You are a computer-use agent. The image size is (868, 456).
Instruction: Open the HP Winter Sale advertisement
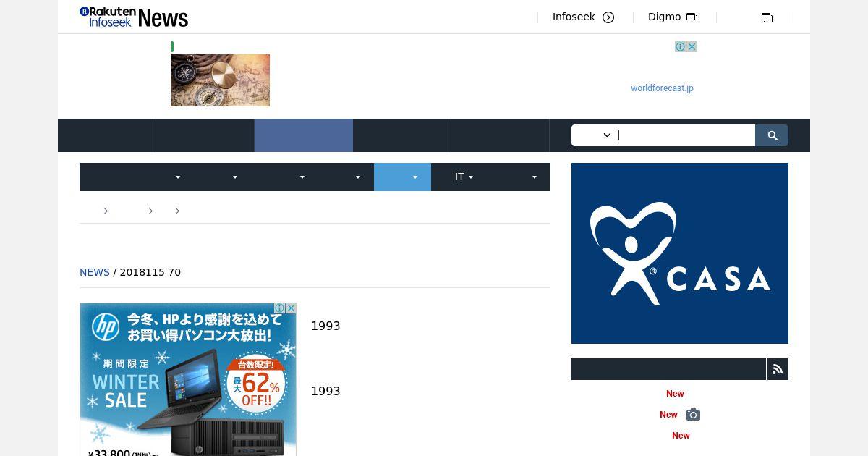(x=188, y=379)
